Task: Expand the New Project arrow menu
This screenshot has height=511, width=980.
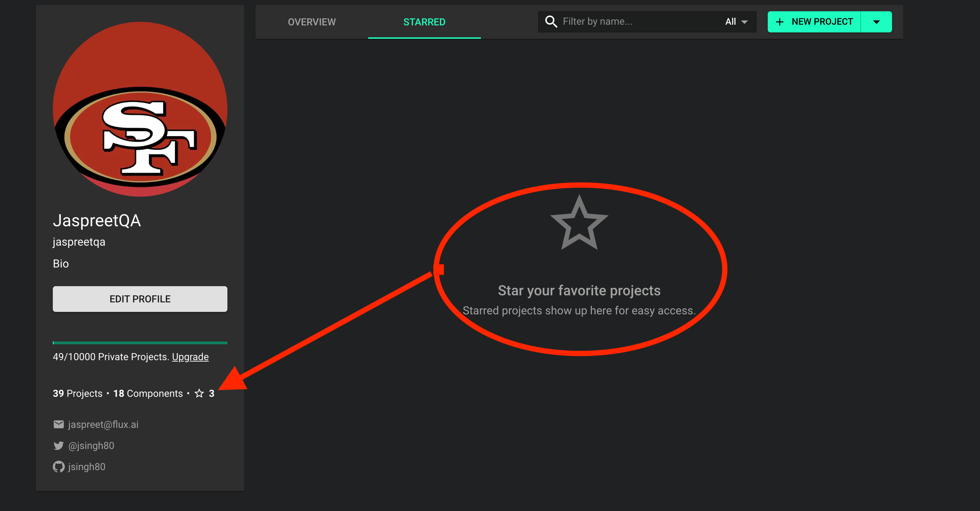Action: coord(876,22)
